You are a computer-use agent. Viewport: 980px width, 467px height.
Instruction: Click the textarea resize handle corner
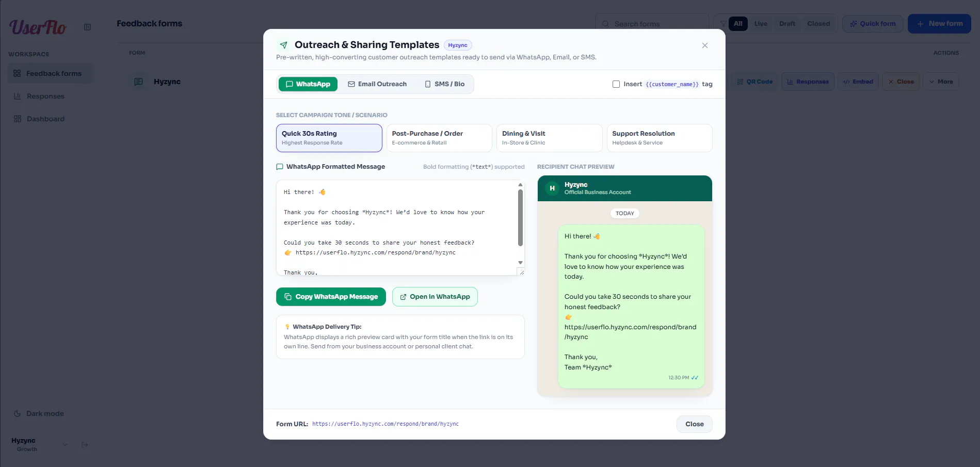point(521,272)
